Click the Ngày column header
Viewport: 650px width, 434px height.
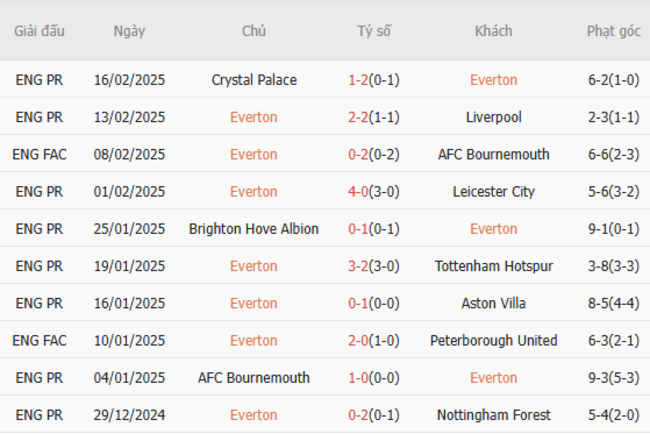click(x=129, y=31)
